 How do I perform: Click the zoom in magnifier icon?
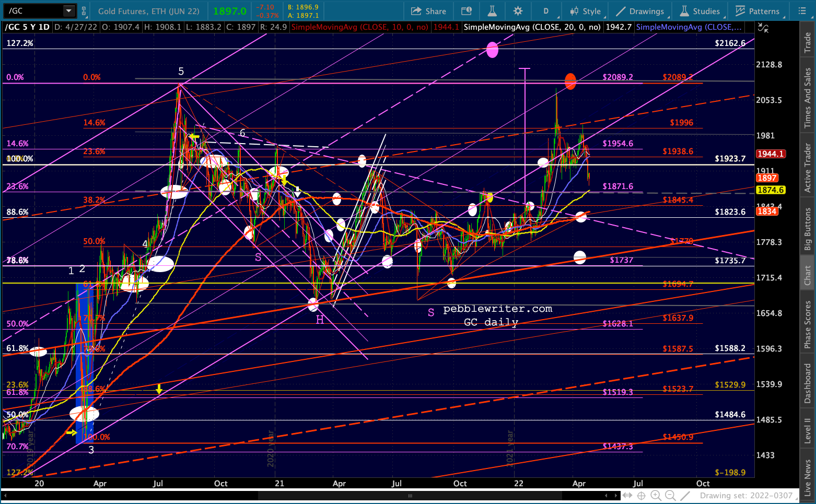pos(656,496)
